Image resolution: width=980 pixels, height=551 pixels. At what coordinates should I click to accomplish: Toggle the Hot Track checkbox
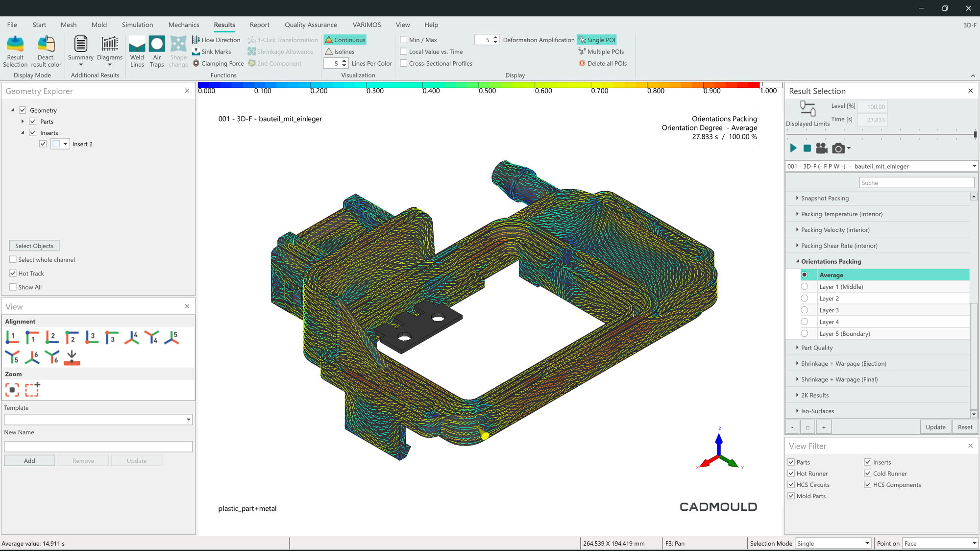13,273
